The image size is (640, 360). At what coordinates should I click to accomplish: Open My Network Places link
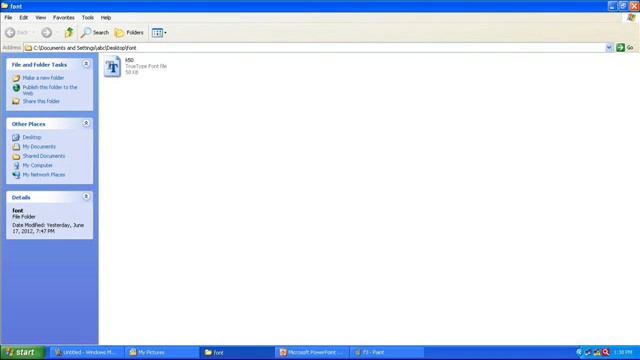[44, 175]
